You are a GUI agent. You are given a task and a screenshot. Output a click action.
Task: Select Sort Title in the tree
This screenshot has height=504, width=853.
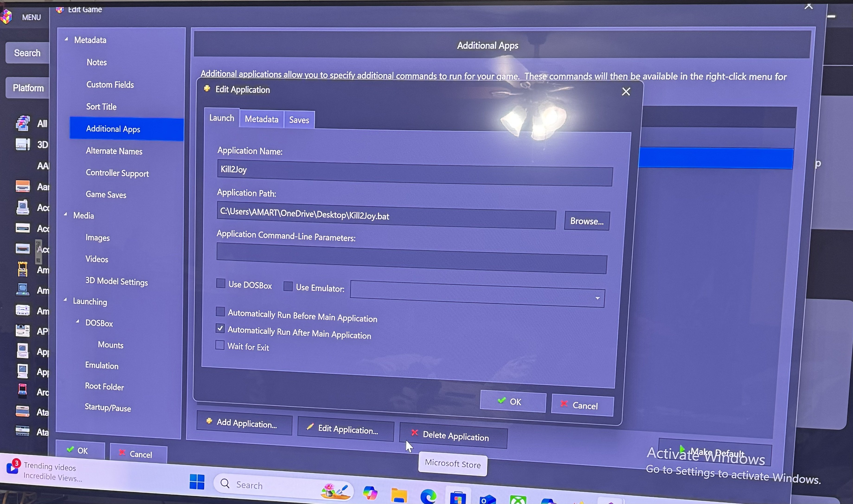click(101, 107)
